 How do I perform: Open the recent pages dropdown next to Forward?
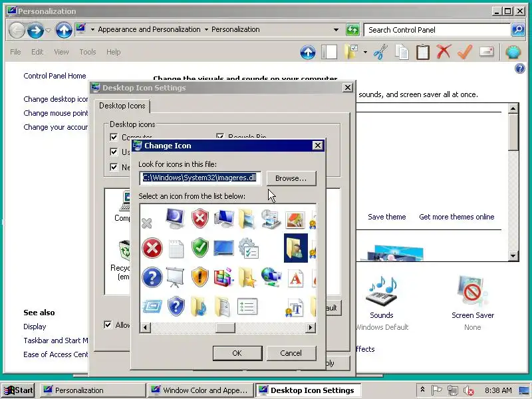tap(48, 30)
